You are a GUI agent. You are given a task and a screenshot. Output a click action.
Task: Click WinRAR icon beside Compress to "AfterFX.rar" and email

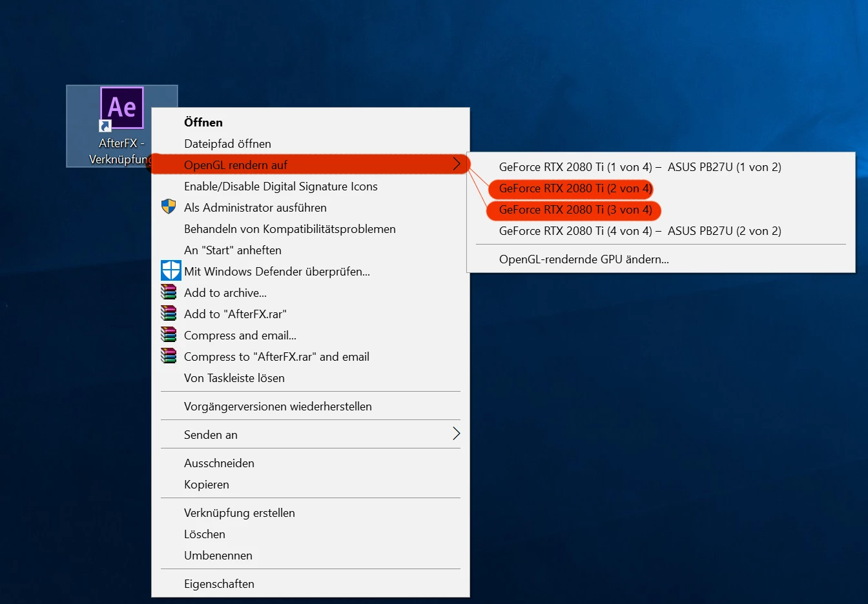click(169, 356)
